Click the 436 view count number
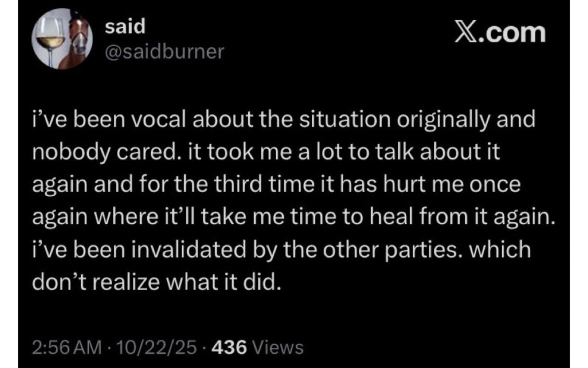Image resolution: width=588 pixels, height=368 pixels. tap(229, 348)
